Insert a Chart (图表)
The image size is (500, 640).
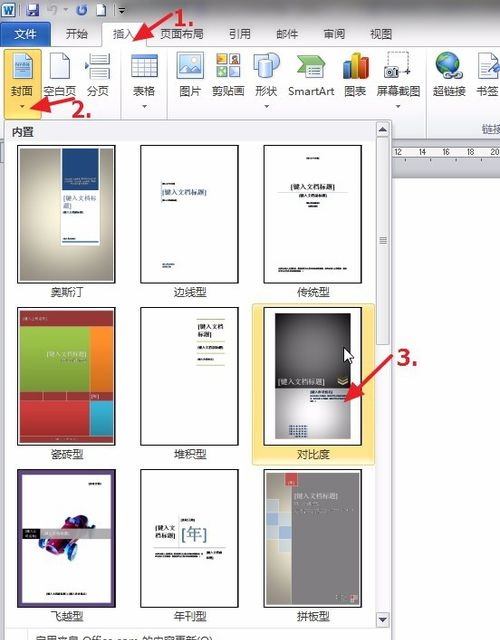[x=356, y=66]
